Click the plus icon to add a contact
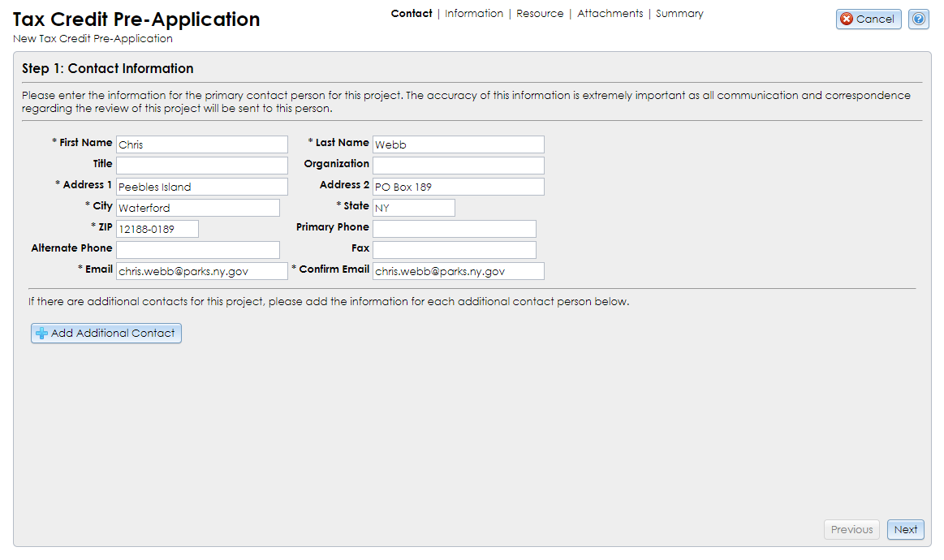This screenshot has width=944, height=560. (41, 333)
